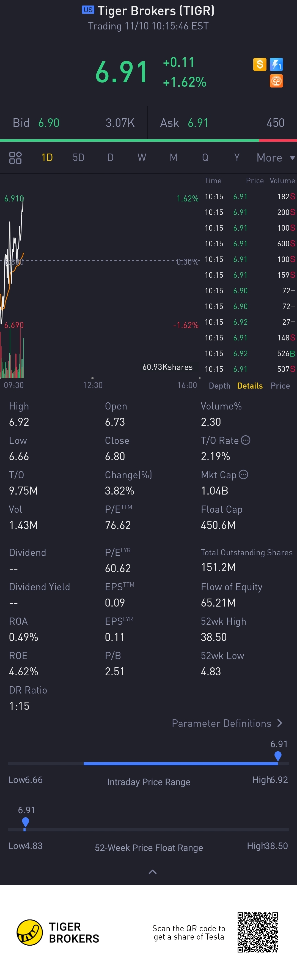Tap the orange round icon below the dollar icon
The height and width of the screenshot is (980, 297).
tap(276, 81)
